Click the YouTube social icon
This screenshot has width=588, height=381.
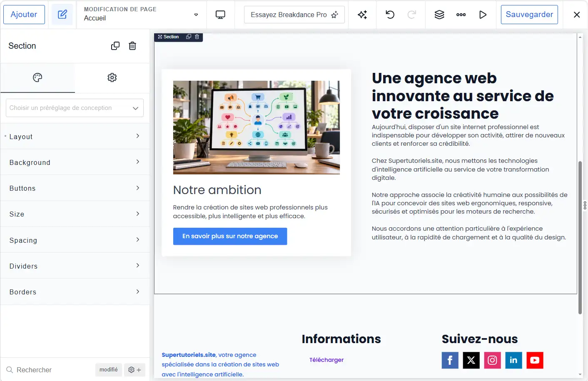tap(535, 360)
